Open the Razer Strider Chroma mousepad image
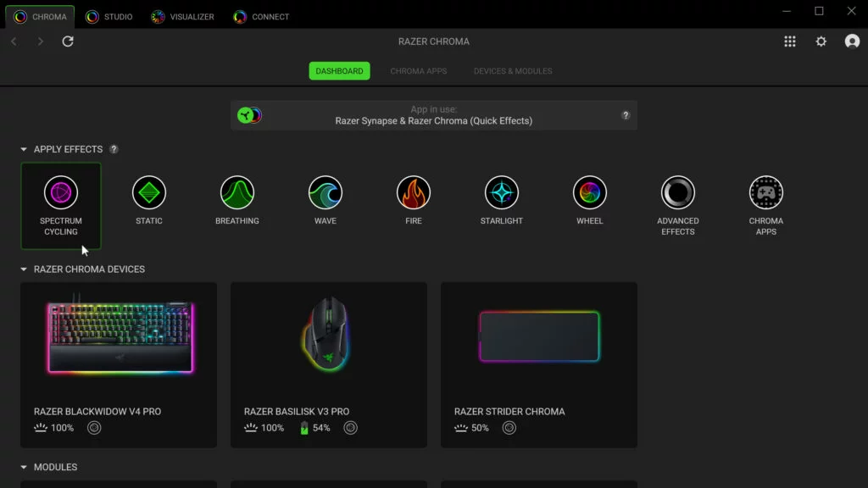 (x=539, y=336)
